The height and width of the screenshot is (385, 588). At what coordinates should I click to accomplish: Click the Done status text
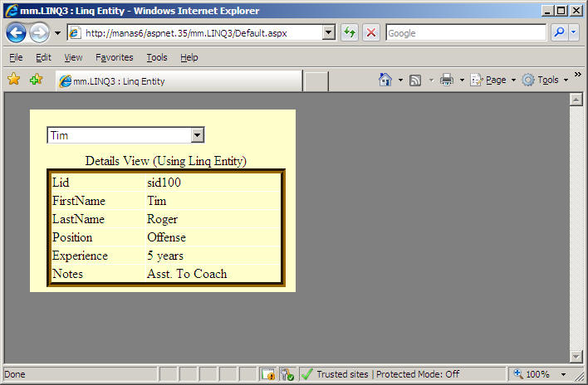pos(15,374)
